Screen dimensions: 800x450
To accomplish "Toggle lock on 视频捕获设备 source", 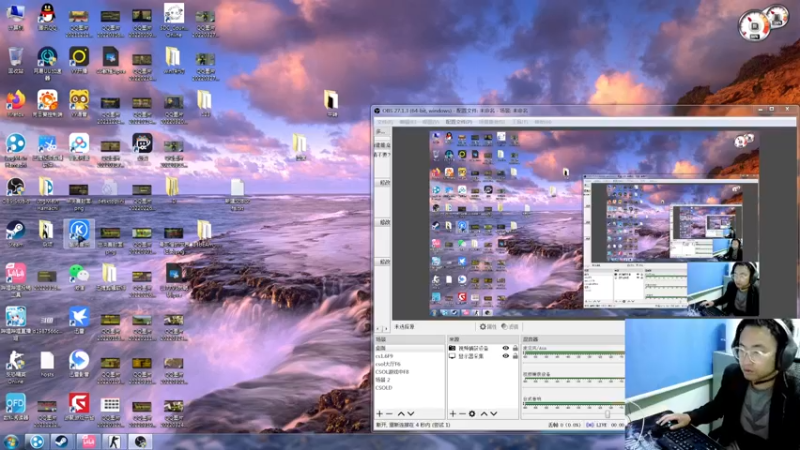I will [515, 348].
